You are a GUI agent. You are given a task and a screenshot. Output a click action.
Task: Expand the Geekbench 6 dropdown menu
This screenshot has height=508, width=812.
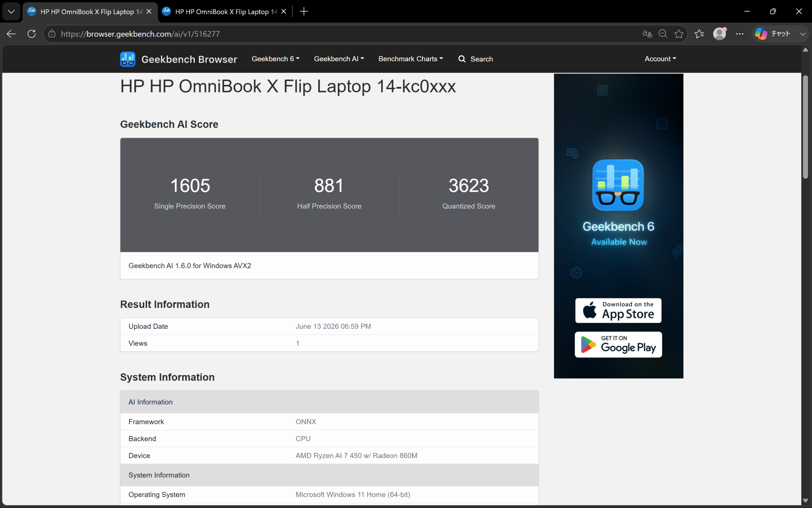275,59
